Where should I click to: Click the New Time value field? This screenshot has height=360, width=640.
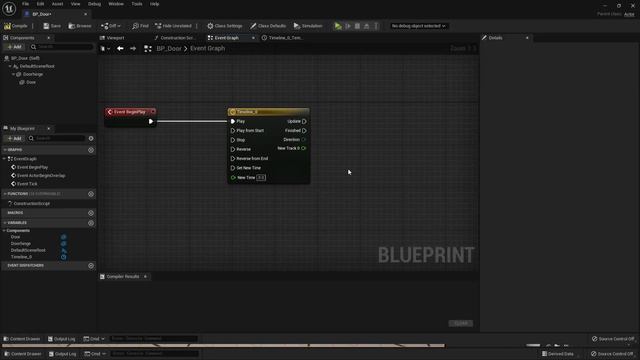[261, 178]
